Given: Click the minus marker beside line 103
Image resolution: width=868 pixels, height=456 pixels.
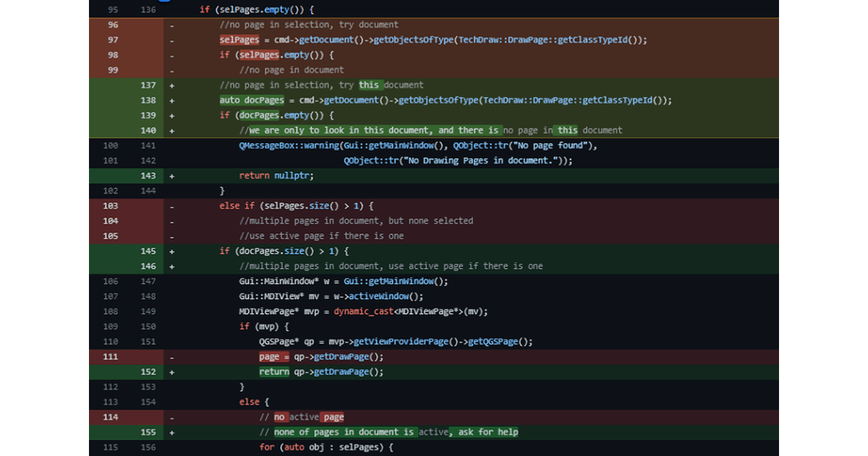Looking at the screenshot, I should click(x=171, y=206).
